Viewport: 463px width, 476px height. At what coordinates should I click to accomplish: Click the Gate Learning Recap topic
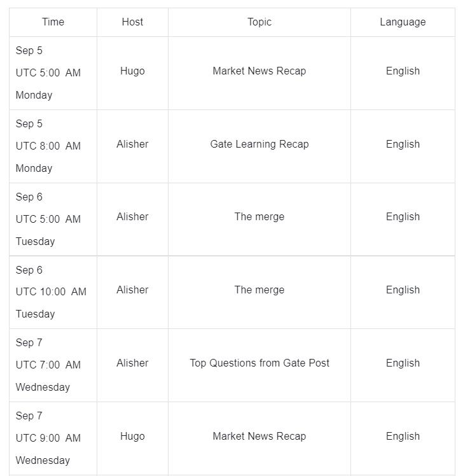coord(259,144)
